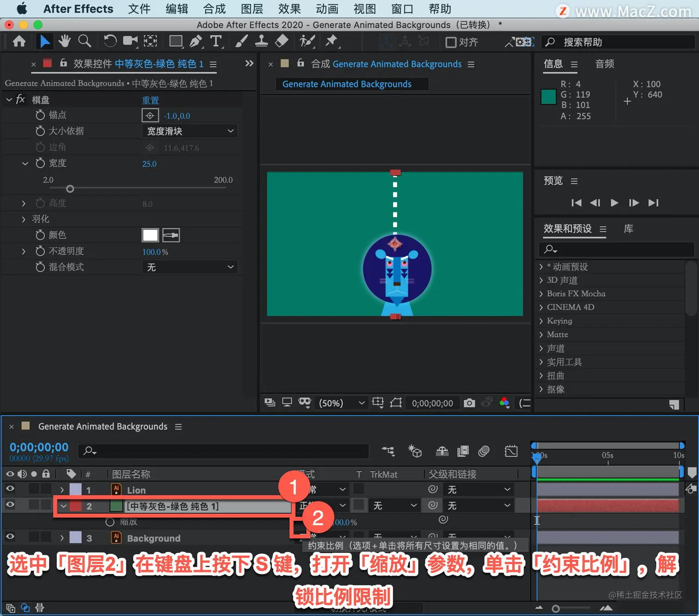The image size is (699, 616).
Task: Expand the Lion layer row
Action: click(x=62, y=490)
